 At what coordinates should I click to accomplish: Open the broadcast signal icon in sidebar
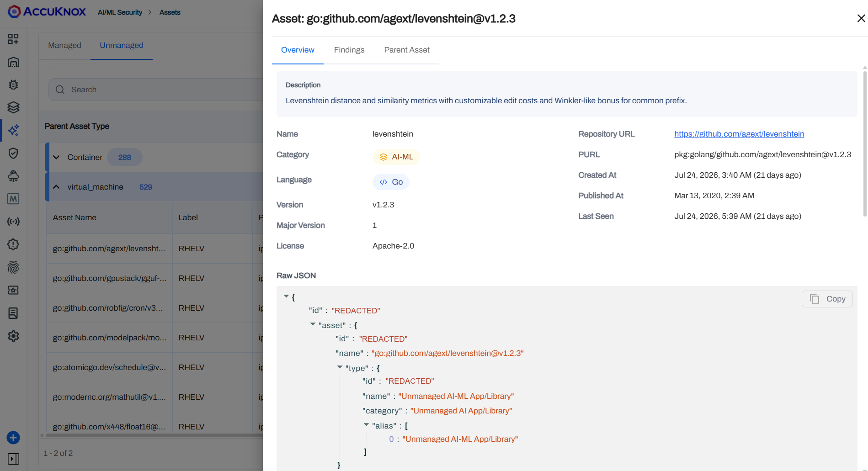click(x=13, y=222)
